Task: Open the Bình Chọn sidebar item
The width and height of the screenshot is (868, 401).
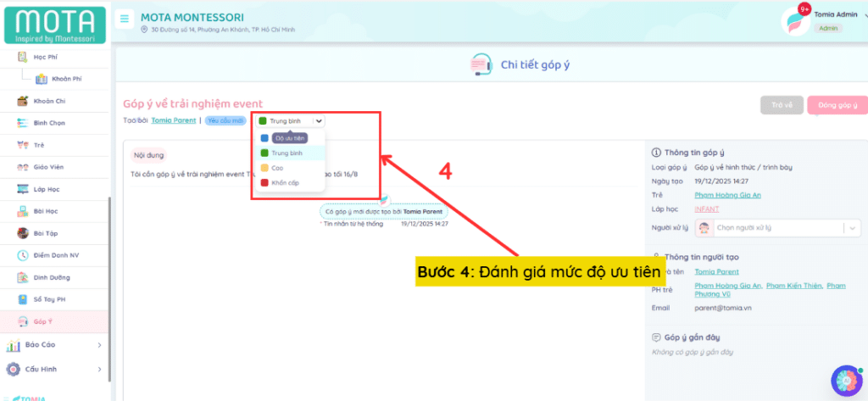Action: (44, 123)
